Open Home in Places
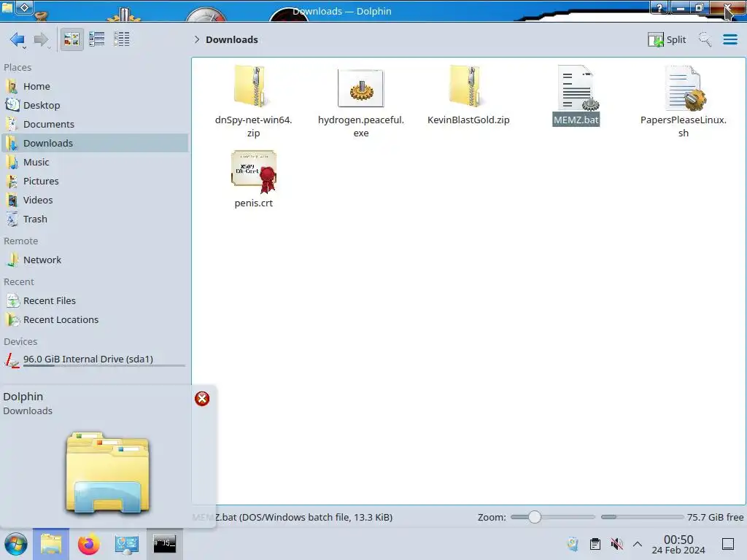The width and height of the screenshot is (747, 560). 95,86
